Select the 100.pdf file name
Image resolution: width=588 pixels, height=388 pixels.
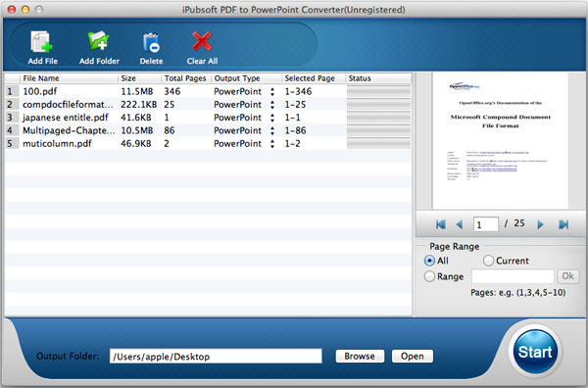point(40,91)
